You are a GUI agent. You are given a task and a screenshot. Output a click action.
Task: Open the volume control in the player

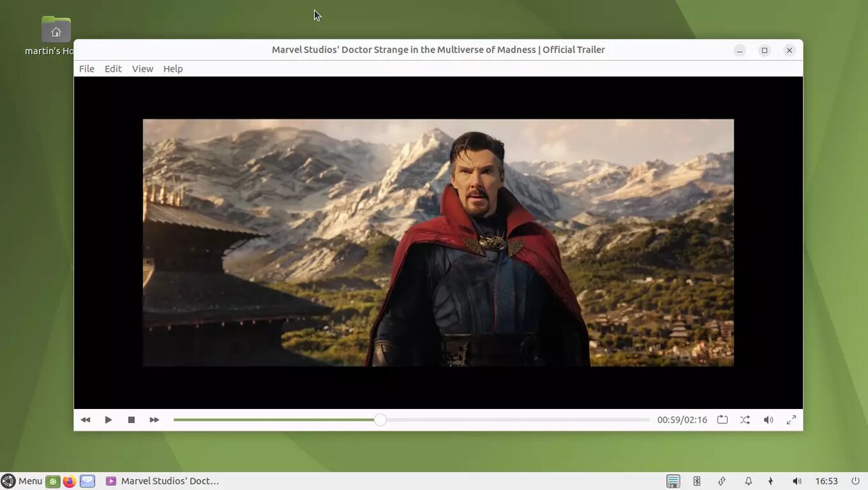[768, 419]
